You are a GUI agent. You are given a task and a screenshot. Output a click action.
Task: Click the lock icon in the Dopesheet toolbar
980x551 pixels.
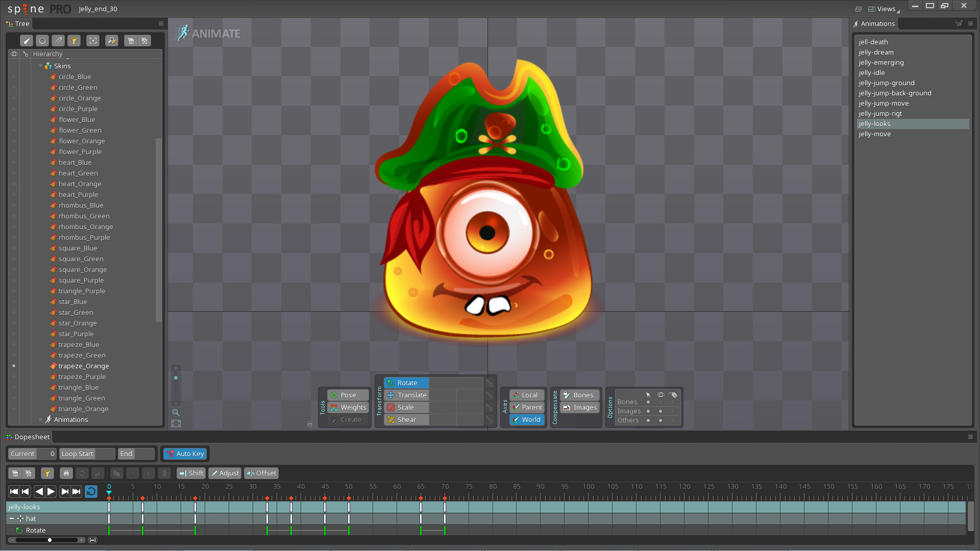[66, 473]
